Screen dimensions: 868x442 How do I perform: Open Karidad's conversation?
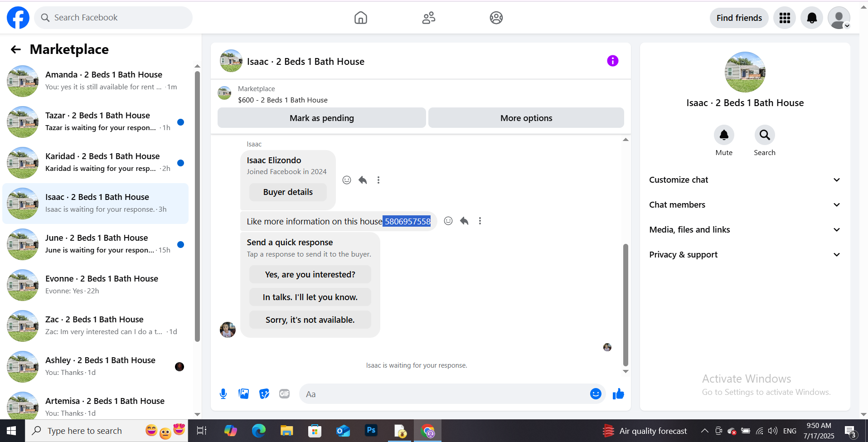point(96,163)
